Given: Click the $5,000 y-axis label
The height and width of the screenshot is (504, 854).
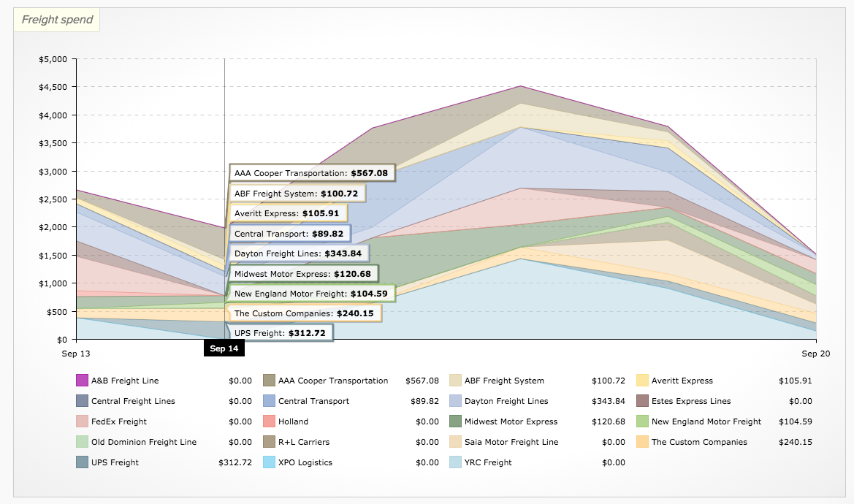Looking at the screenshot, I should pyautogui.click(x=53, y=59).
